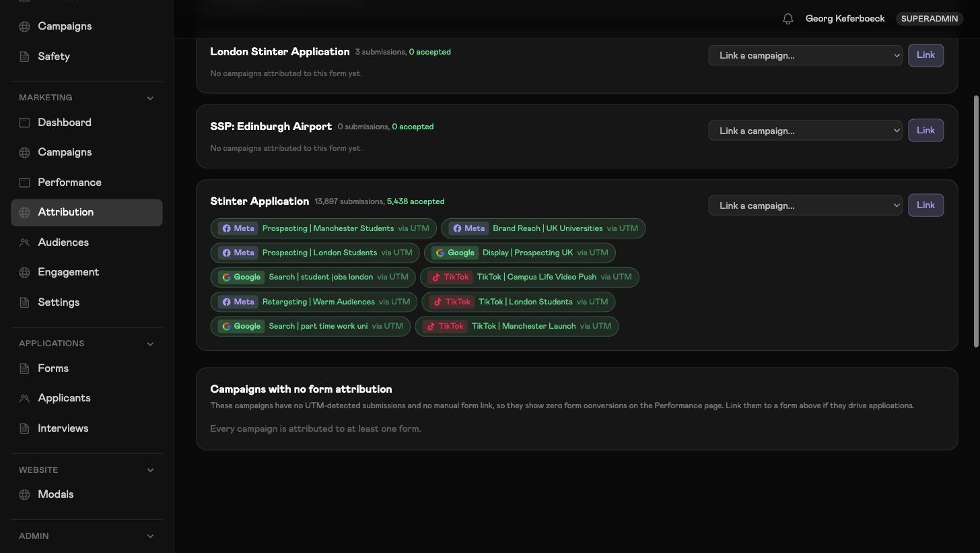This screenshot has height=553, width=980.
Task: Click Link button for Stinter Application
Action: click(925, 205)
